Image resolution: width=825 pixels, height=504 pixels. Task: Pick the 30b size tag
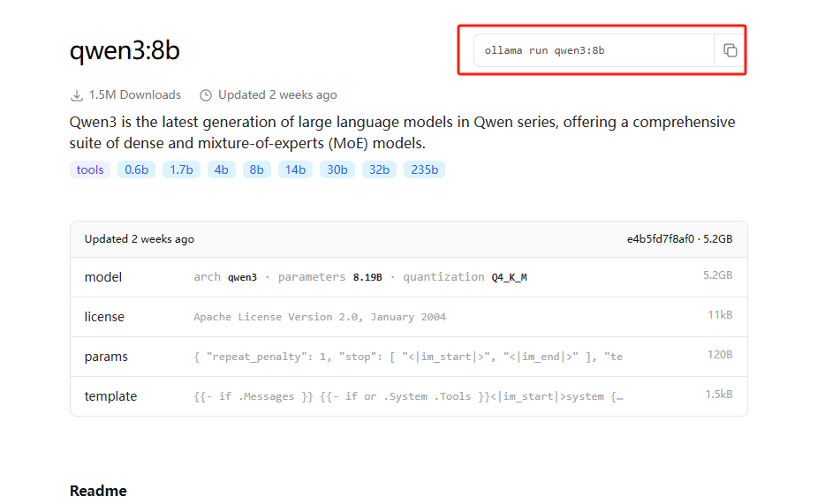(337, 169)
